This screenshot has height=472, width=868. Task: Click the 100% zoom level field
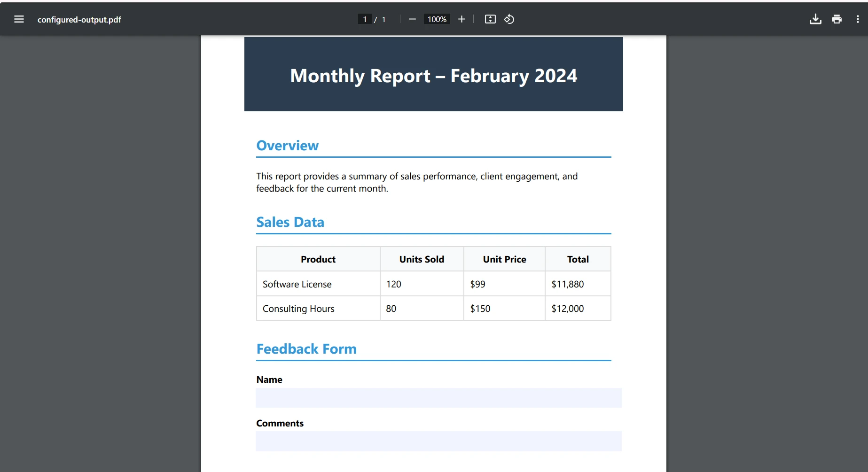pos(437,19)
